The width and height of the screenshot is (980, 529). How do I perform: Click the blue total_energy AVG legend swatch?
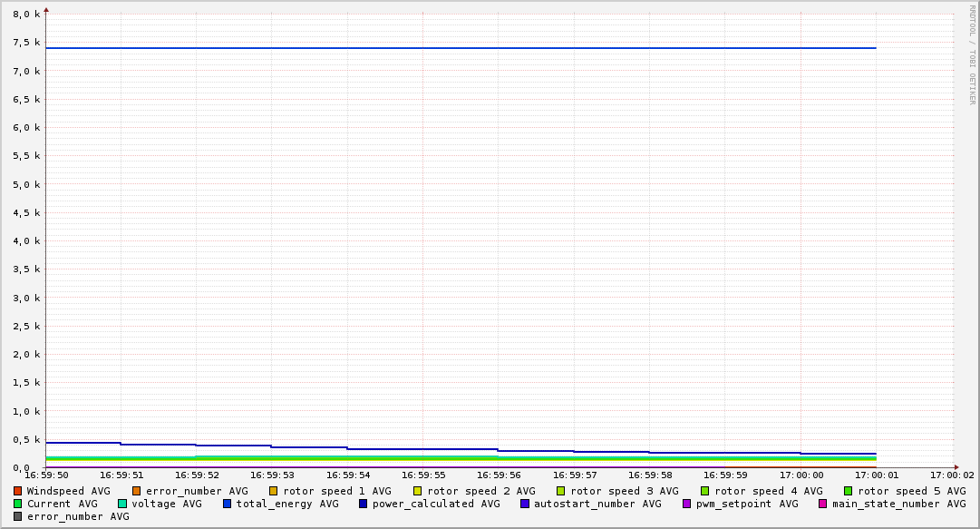pos(228,504)
